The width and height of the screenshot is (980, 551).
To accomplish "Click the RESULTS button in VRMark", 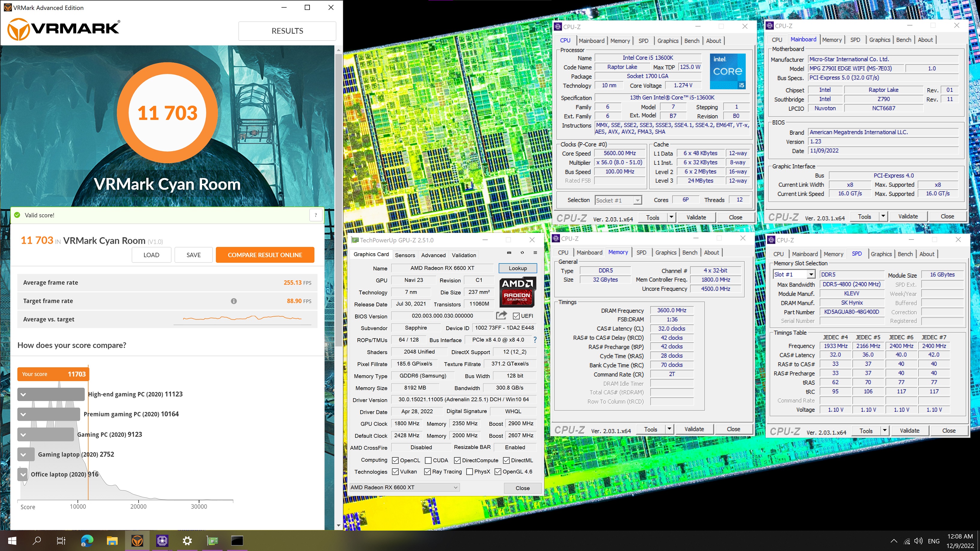I will pyautogui.click(x=287, y=31).
